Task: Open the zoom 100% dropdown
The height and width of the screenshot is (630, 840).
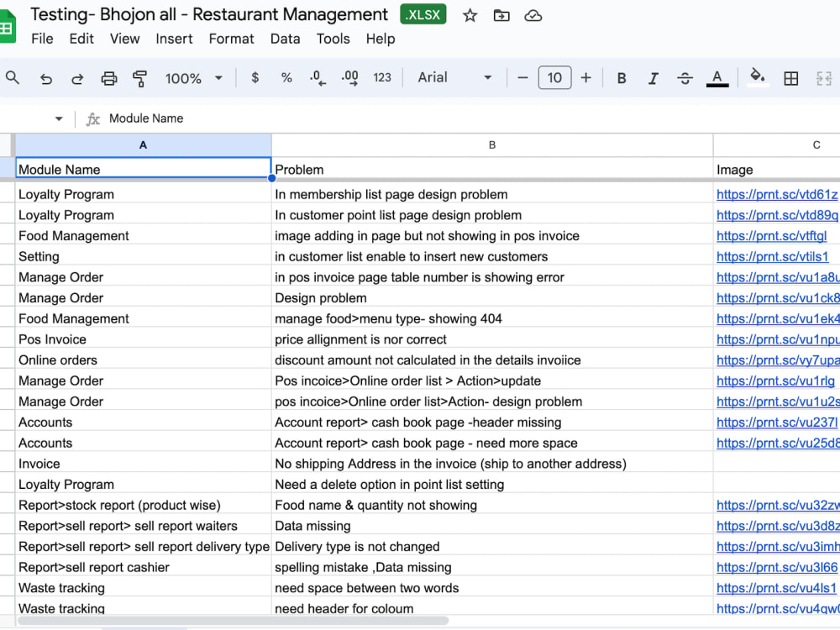Action: [193, 78]
